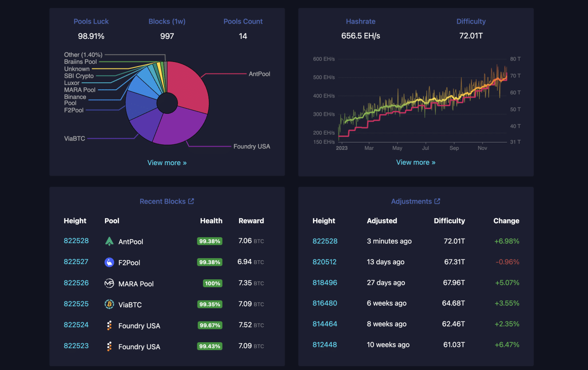
Task: Click the 99.67% health badge
Action: tap(210, 326)
